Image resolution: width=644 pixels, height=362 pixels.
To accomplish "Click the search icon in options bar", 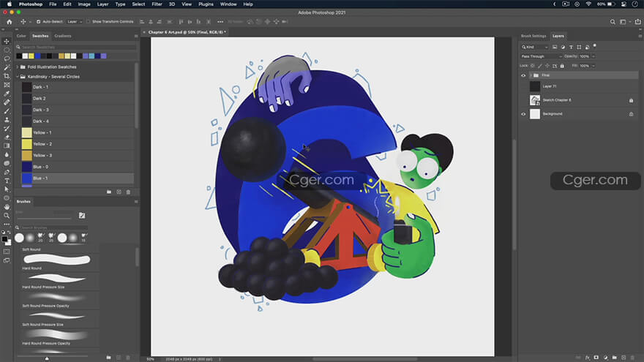I will [613, 22].
